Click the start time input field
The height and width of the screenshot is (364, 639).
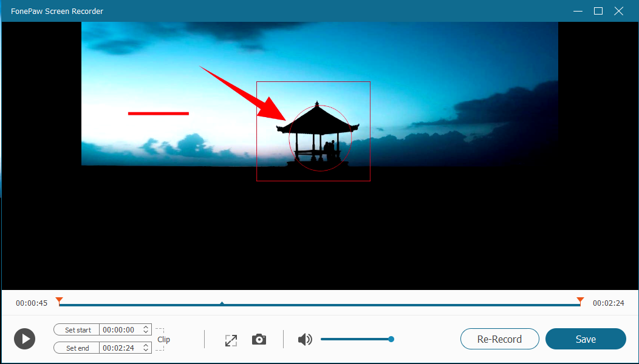[120, 329]
